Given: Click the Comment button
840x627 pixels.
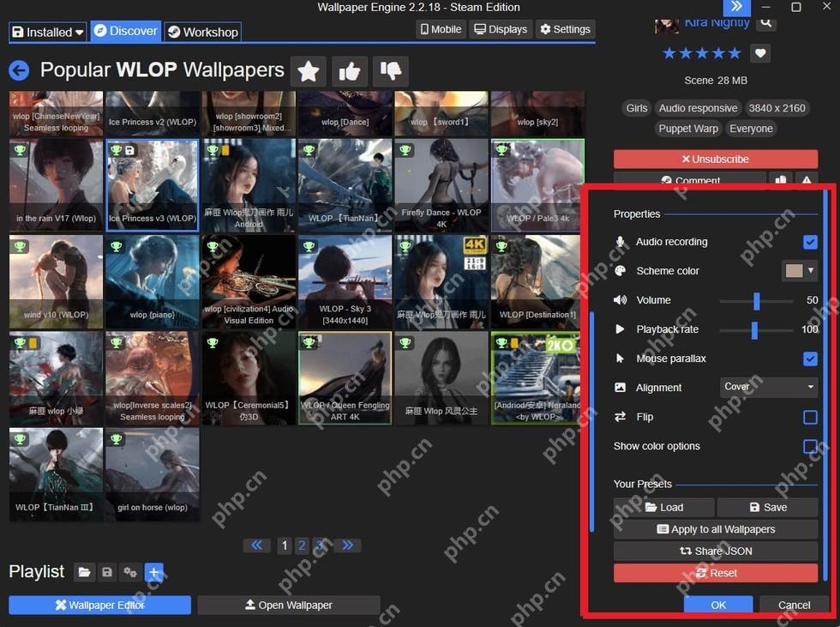Looking at the screenshot, I should coord(690,179).
